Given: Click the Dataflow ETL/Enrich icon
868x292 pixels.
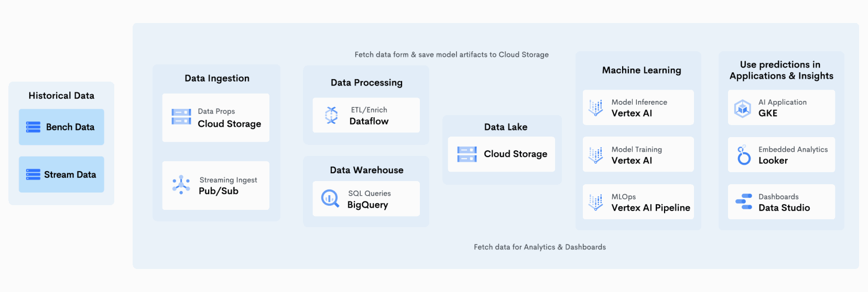Looking at the screenshot, I should (331, 115).
